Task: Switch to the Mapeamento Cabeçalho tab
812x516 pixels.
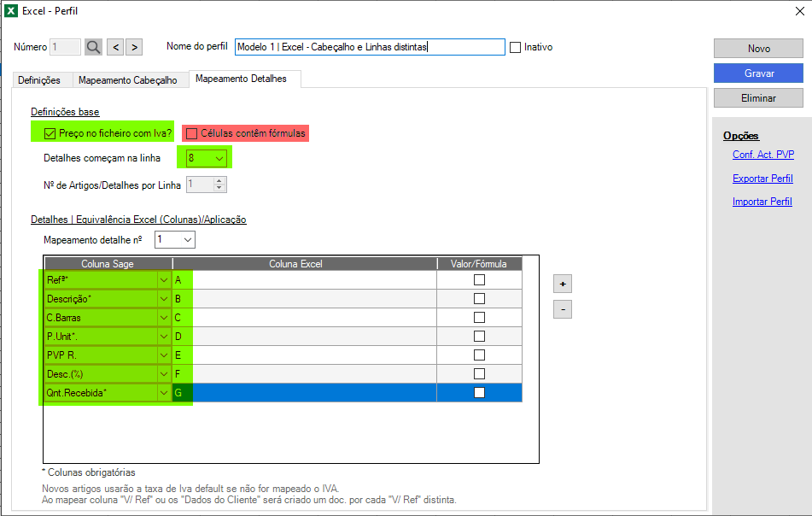Action: tap(128, 80)
